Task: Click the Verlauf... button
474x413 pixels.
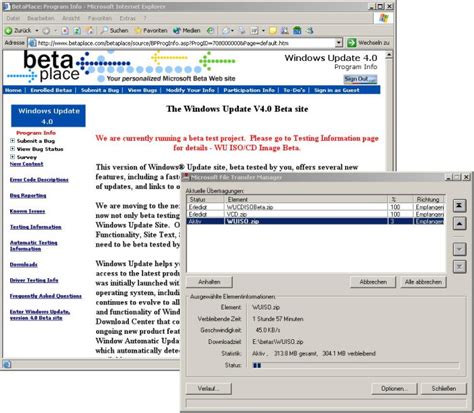Action: (x=209, y=388)
